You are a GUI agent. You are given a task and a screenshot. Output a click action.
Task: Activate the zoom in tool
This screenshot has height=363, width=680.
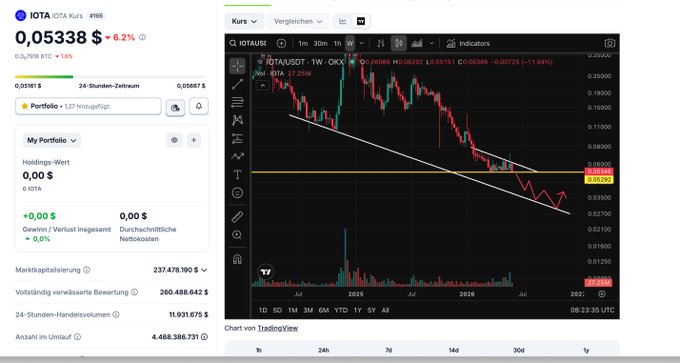[237, 235]
